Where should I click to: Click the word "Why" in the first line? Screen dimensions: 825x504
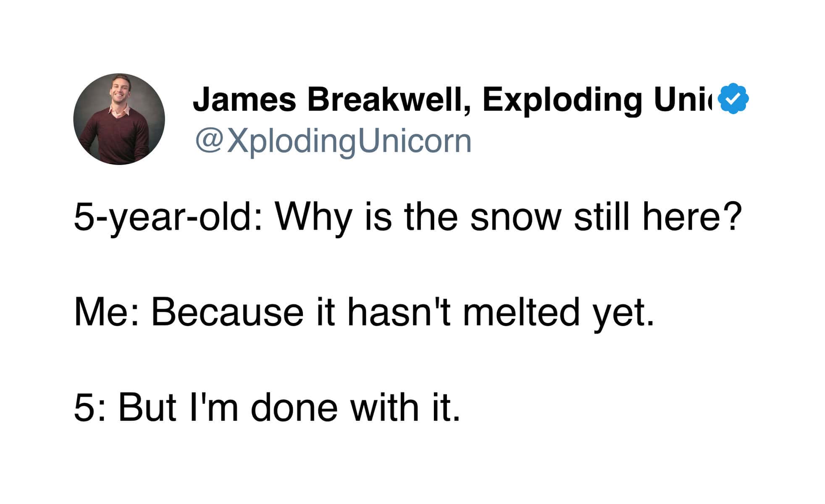click(x=313, y=218)
